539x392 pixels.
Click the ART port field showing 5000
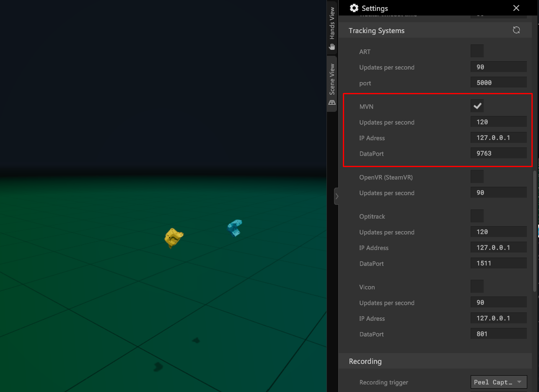pyautogui.click(x=499, y=83)
